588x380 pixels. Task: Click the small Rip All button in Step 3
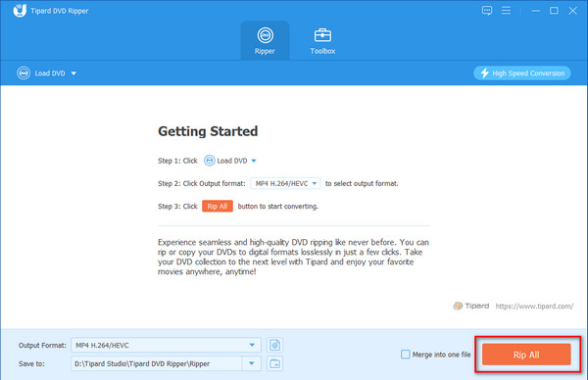tap(218, 206)
